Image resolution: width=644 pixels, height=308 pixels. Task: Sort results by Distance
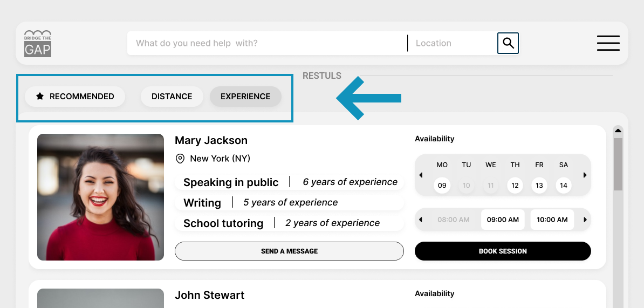(x=172, y=97)
